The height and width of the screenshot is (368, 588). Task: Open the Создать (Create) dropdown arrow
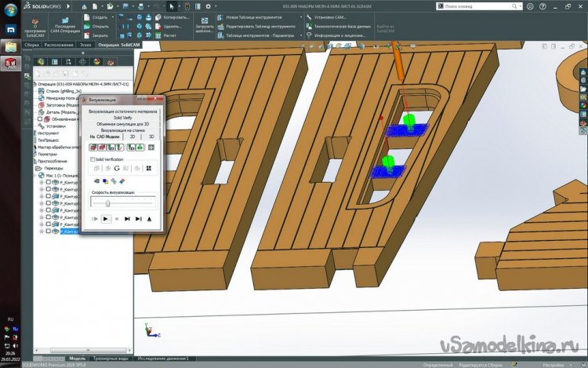(112, 16)
